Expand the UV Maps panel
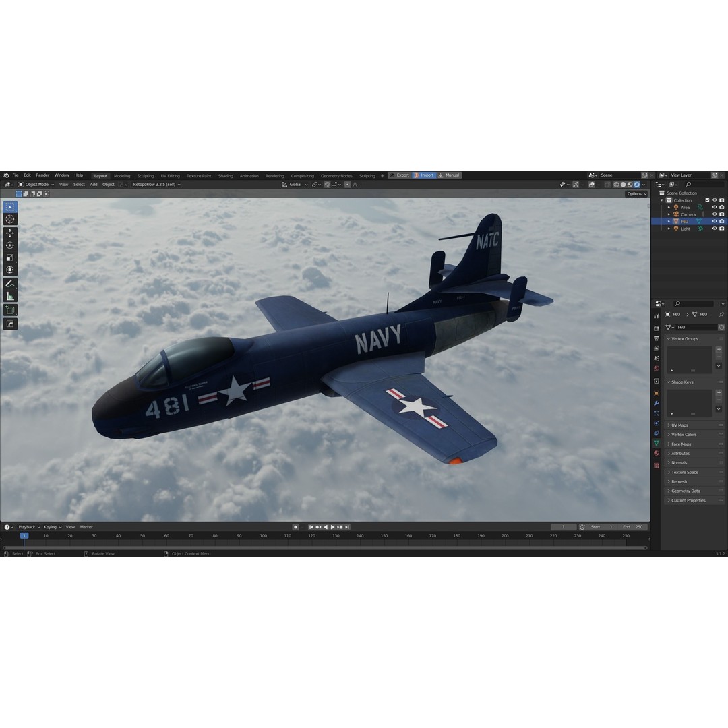Screen dimensions: 728x728 click(x=694, y=425)
